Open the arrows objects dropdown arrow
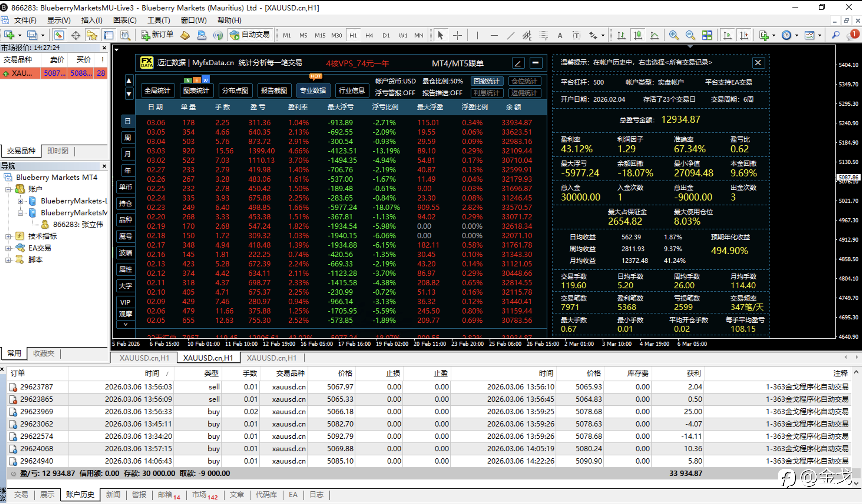The width and height of the screenshot is (862, 504). [603, 36]
